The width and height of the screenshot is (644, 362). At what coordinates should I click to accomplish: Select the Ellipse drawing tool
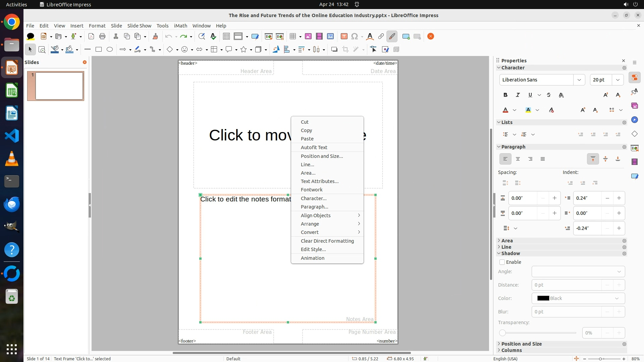[x=110, y=50]
